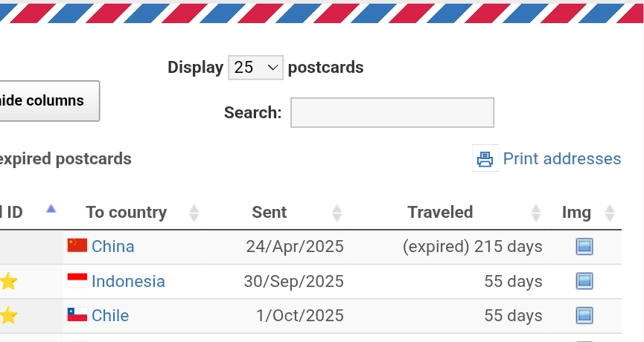Sort by Img column
The image size is (644, 342).
point(576,213)
